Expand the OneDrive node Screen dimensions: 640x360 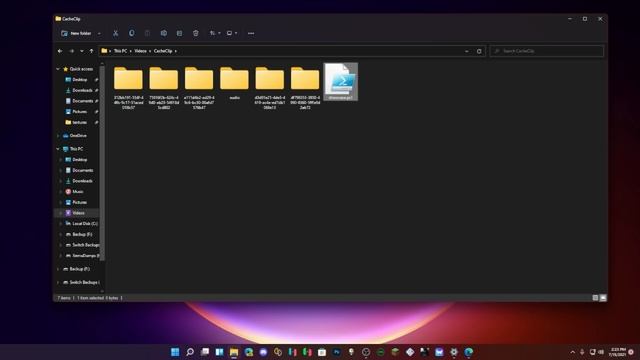[58, 136]
